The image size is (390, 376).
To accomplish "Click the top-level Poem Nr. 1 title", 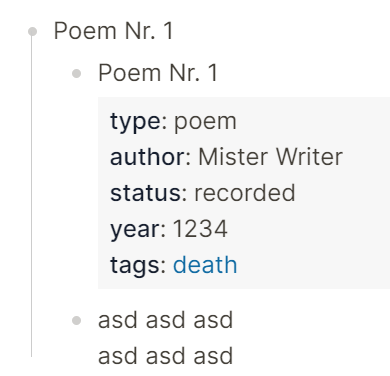I will (x=114, y=31).
